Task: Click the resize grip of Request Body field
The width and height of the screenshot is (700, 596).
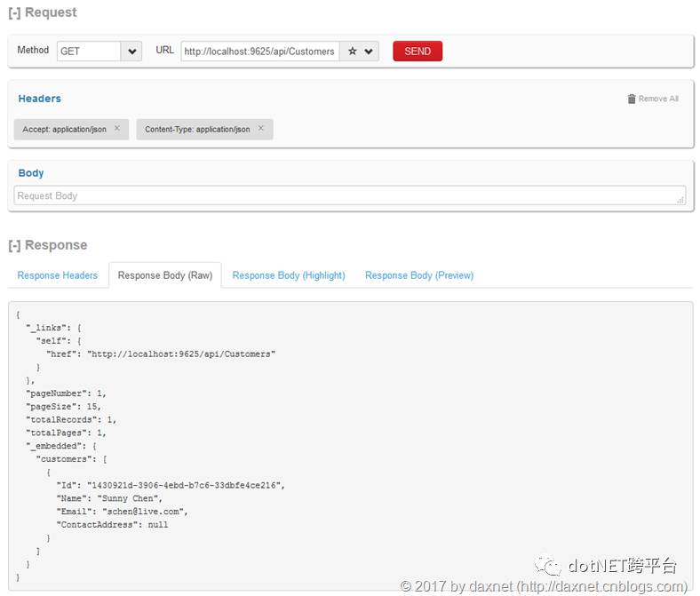Action: [x=680, y=201]
